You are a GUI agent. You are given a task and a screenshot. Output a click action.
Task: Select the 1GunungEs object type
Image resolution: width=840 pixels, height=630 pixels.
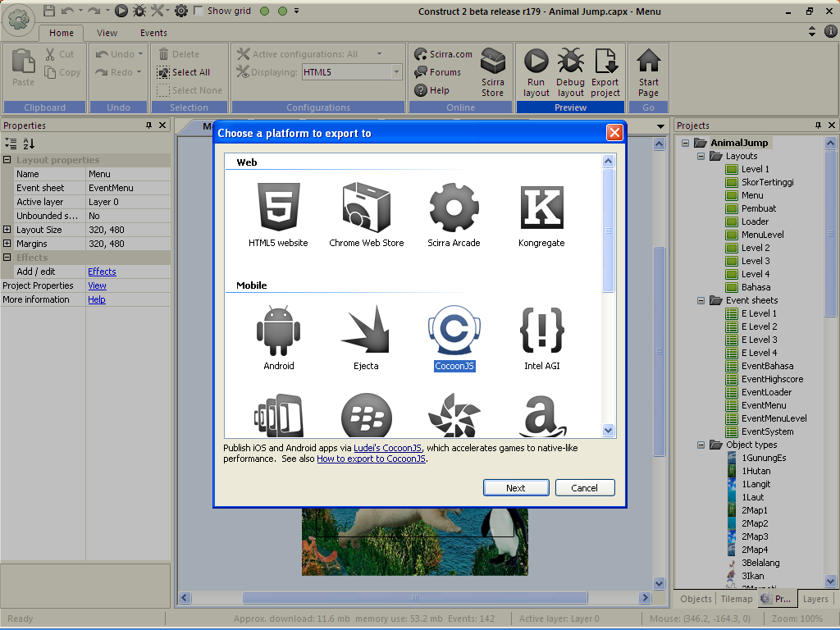coord(756,458)
